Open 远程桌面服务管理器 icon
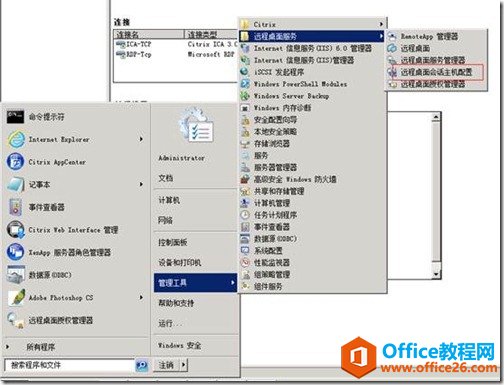504x385 pixels. click(392, 60)
